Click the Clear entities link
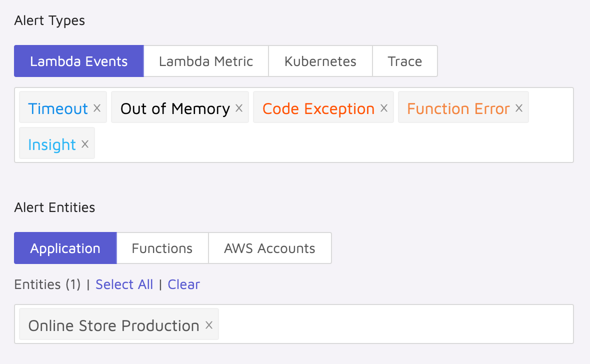This screenshot has width=590, height=364. tap(183, 284)
